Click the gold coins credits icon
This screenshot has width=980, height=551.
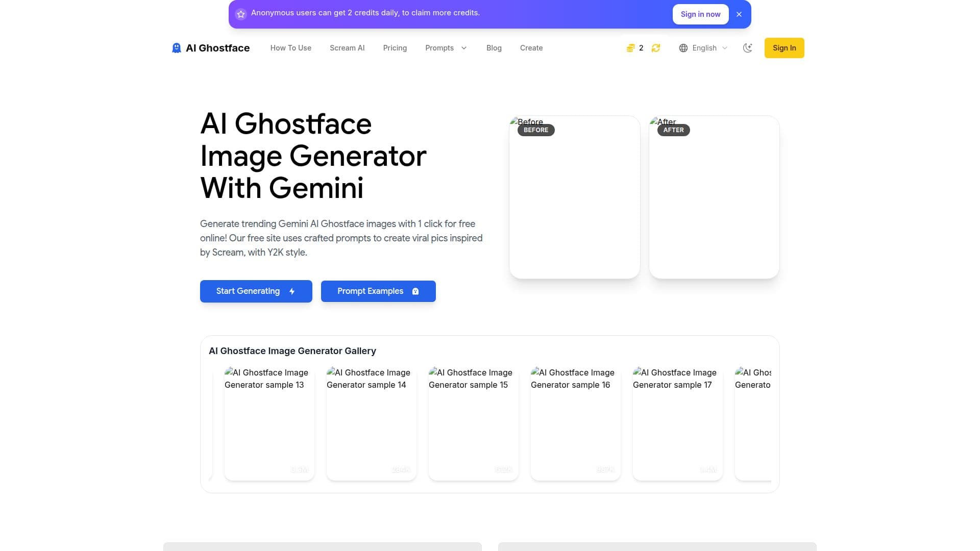[x=630, y=48]
